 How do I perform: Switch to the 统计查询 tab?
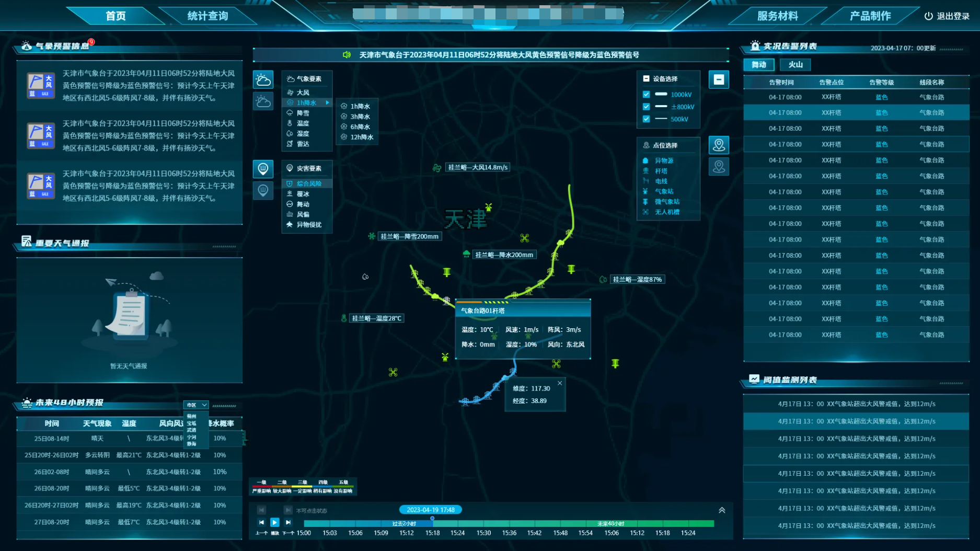pyautogui.click(x=207, y=16)
